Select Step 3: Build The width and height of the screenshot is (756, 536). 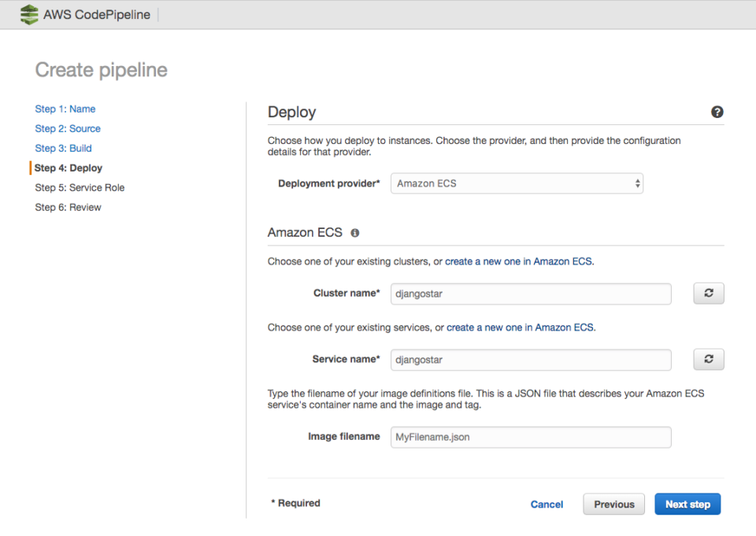(x=63, y=148)
